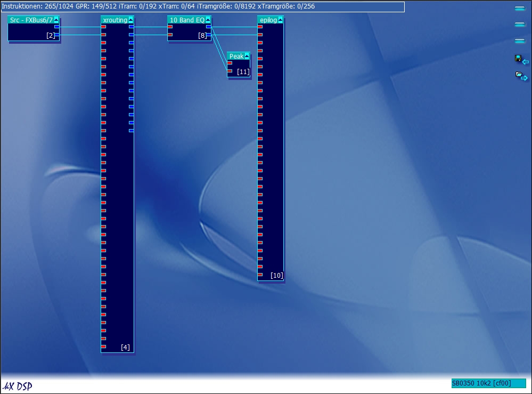Click the bottom red input pin of 10 Band EQ

(170, 35)
